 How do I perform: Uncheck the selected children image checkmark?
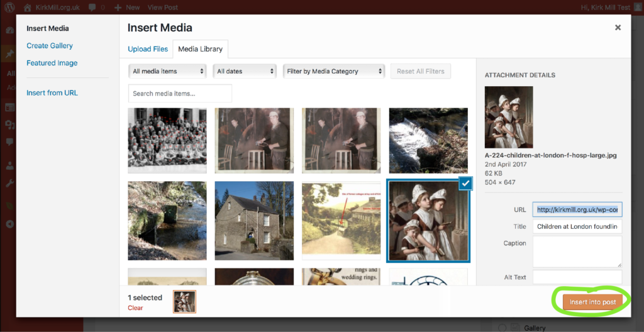[x=465, y=183]
